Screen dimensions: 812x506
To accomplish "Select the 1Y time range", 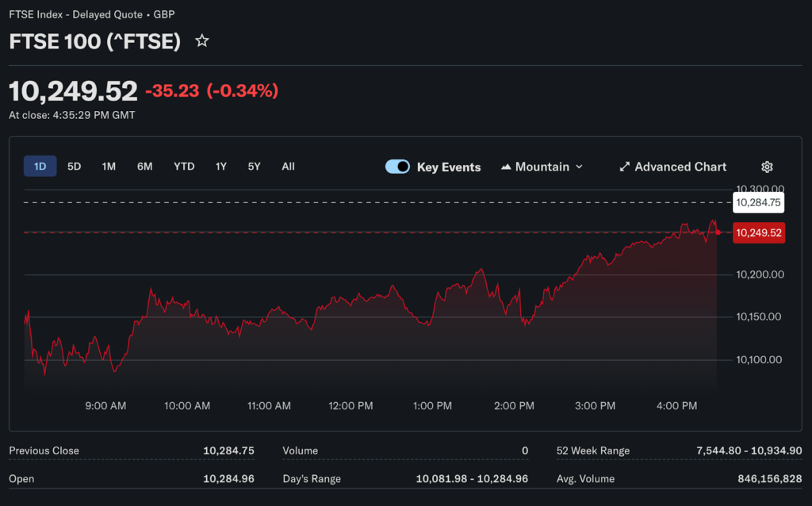I will (221, 167).
